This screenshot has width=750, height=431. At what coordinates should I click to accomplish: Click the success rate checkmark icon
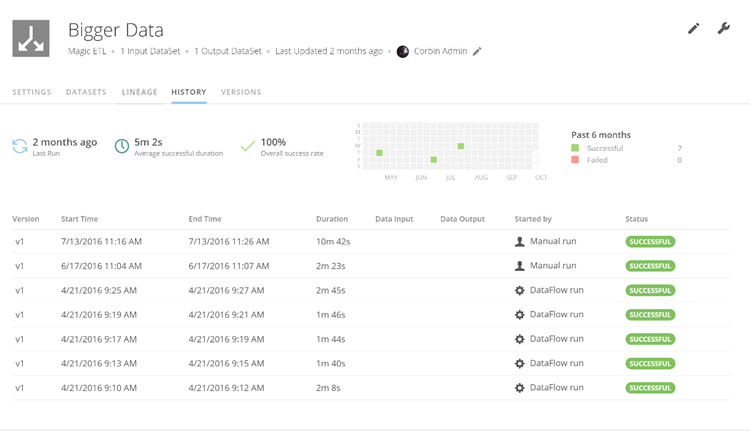point(247,146)
